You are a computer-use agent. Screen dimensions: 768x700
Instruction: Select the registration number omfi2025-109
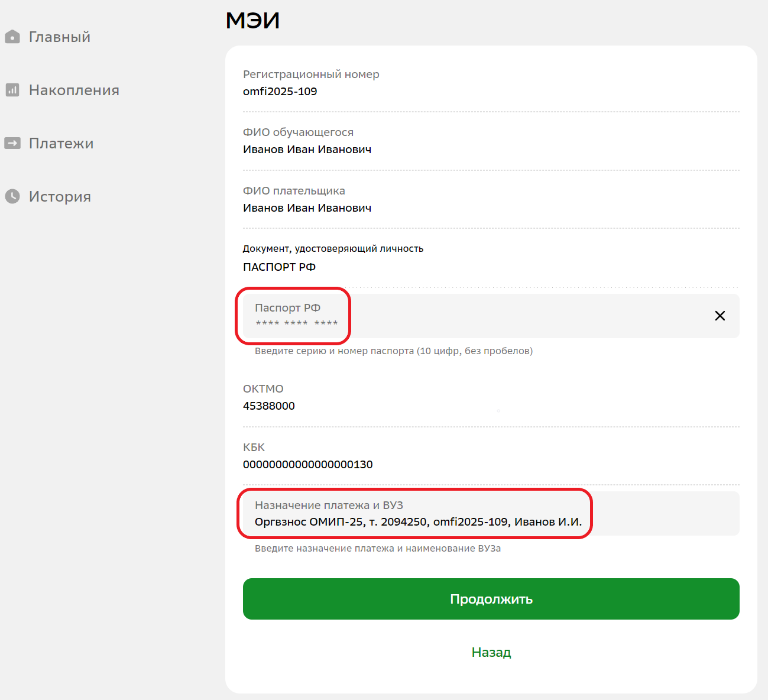[x=280, y=92]
